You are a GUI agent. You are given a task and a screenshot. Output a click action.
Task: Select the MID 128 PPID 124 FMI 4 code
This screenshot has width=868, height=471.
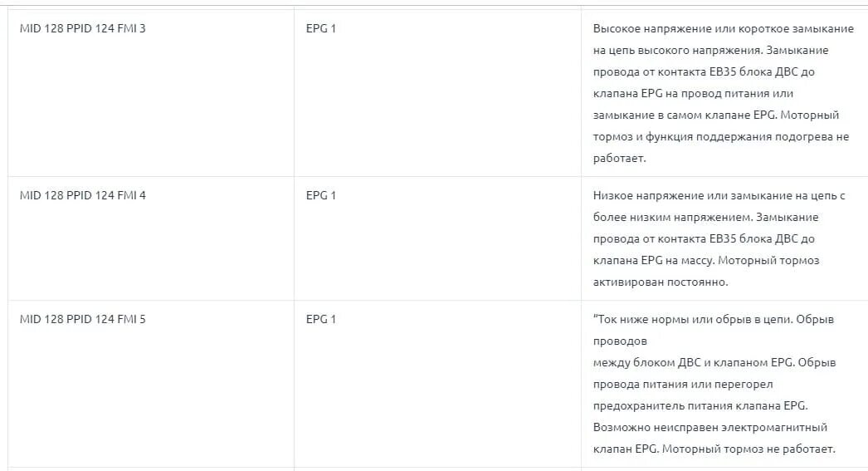(83, 196)
